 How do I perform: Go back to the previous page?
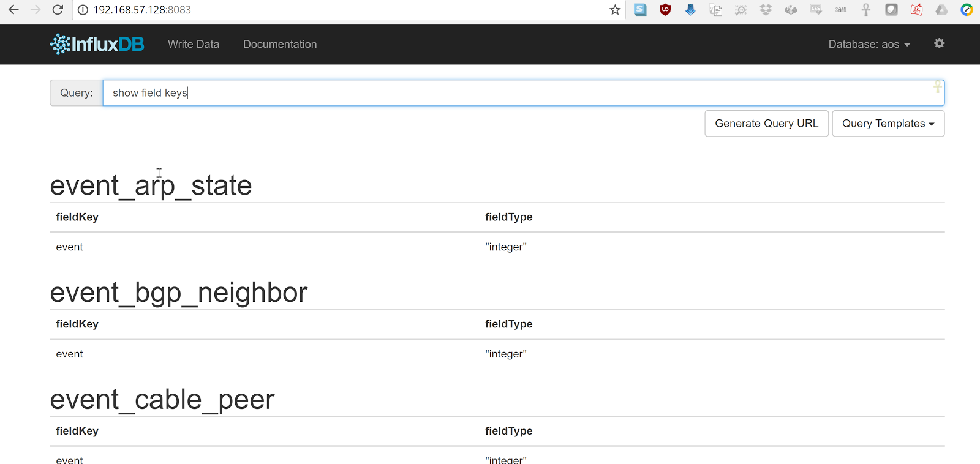13,10
